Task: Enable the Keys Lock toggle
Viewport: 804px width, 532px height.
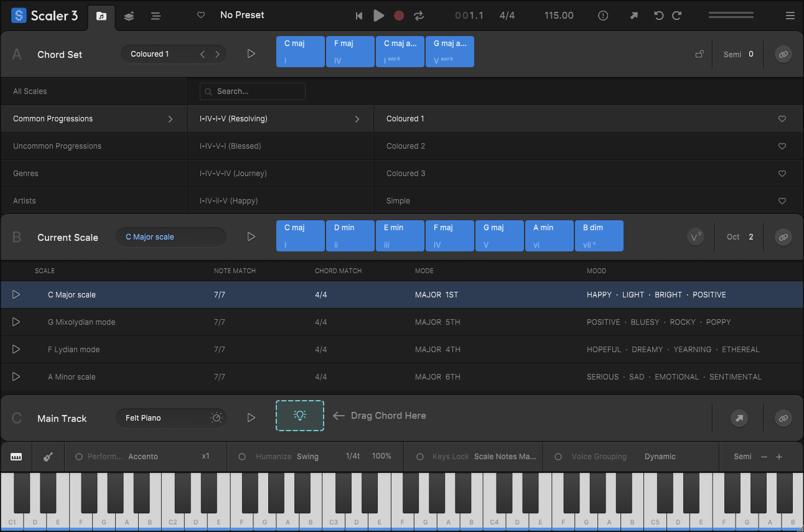Action: click(419, 457)
